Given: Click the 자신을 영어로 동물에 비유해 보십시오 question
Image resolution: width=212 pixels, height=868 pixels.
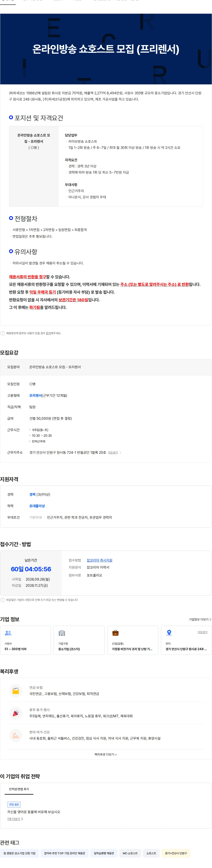Looking at the screenshot, I should point(34,812).
